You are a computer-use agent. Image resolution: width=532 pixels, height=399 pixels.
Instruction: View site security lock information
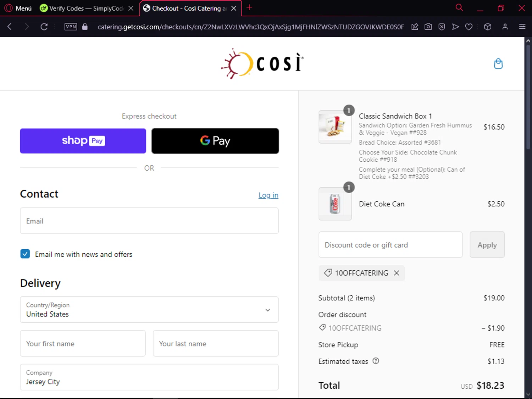pos(85,27)
